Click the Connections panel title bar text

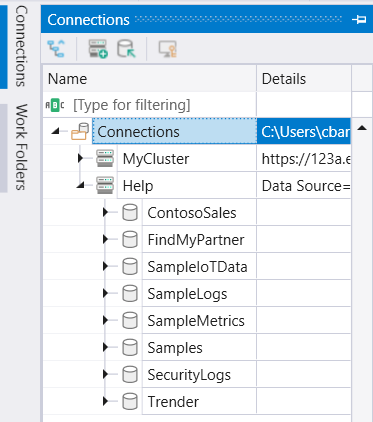(88, 20)
